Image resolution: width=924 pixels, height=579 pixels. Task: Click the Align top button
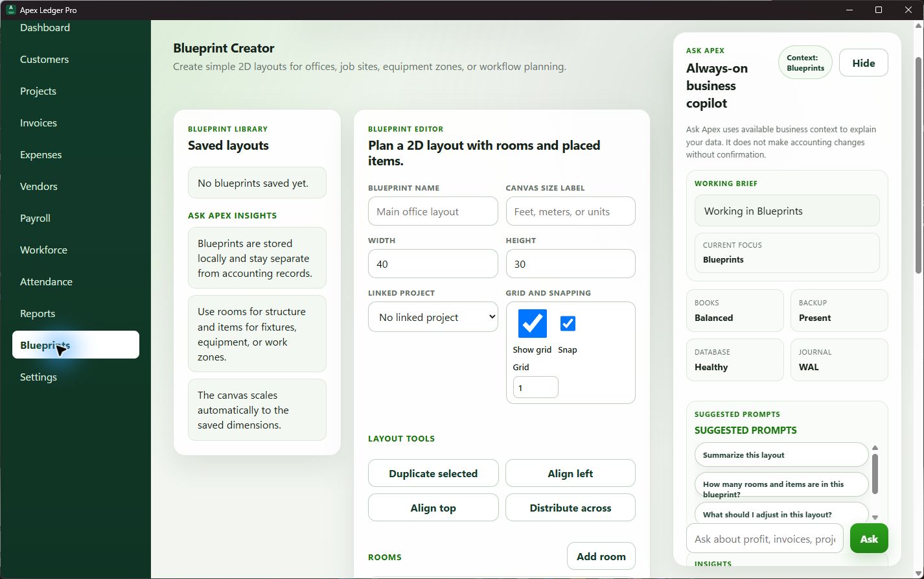pyautogui.click(x=433, y=508)
